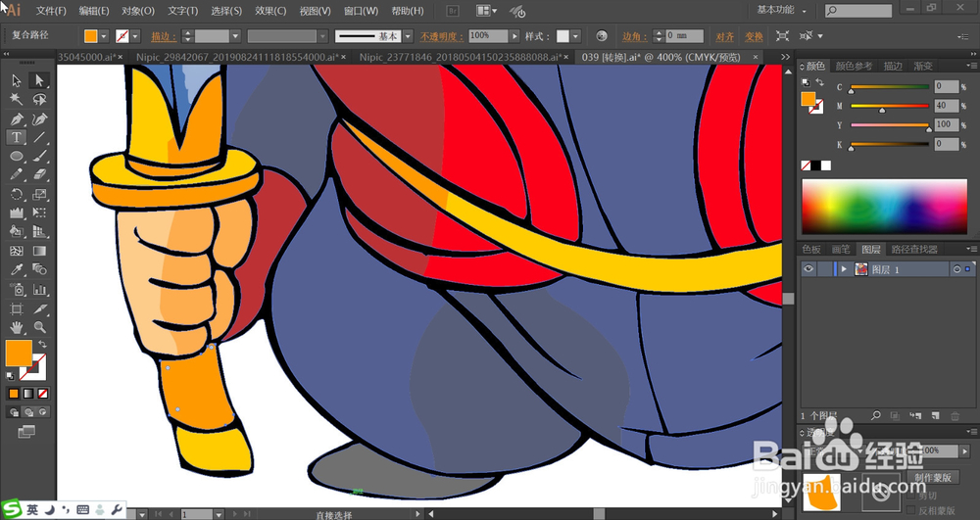Switch to 色板 tab

811,249
